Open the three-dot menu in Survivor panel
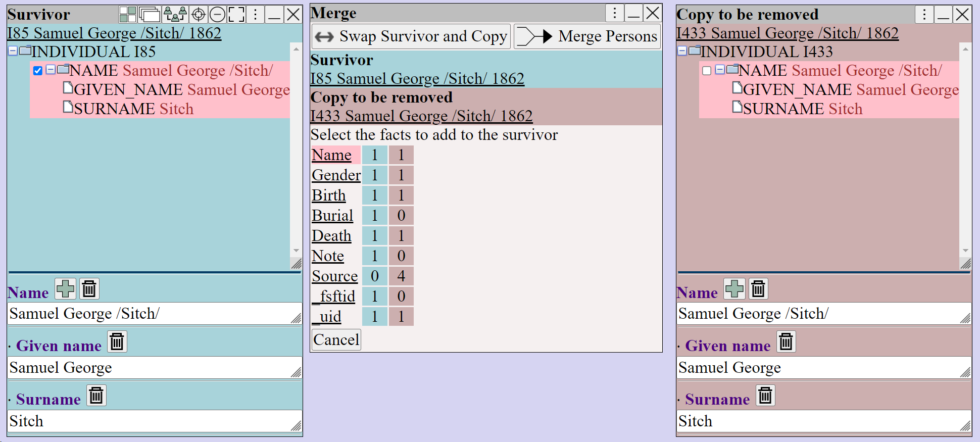980x442 pixels. tap(256, 15)
